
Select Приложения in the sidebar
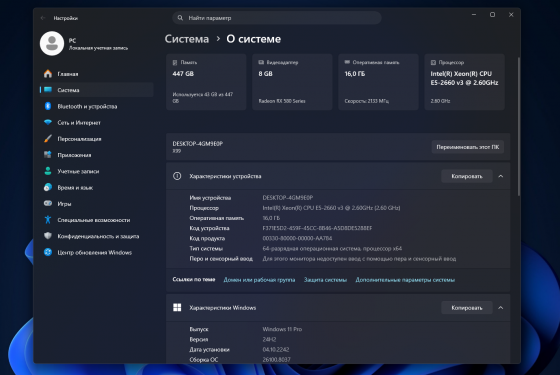coord(97,155)
